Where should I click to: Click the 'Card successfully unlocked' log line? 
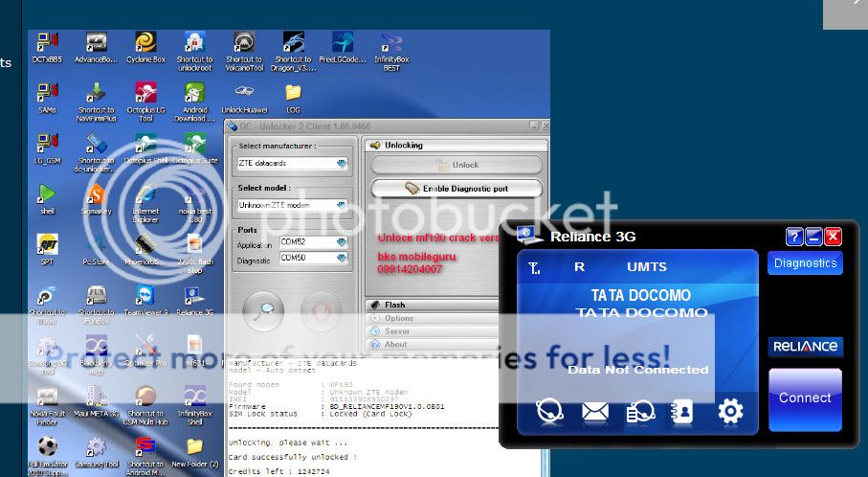click(293, 457)
